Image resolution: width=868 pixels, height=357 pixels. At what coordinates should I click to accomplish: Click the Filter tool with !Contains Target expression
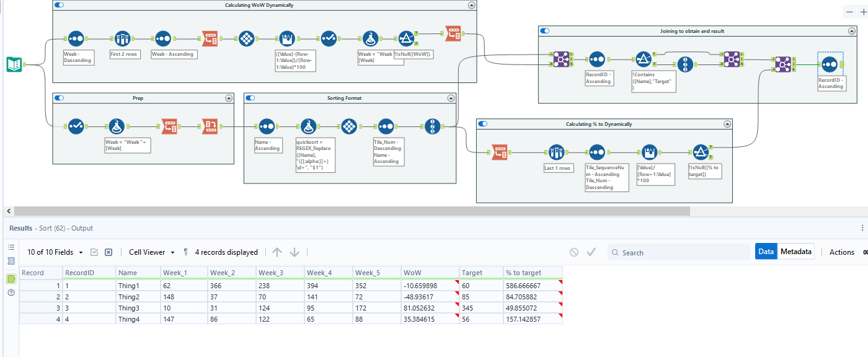click(x=643, y=59)
